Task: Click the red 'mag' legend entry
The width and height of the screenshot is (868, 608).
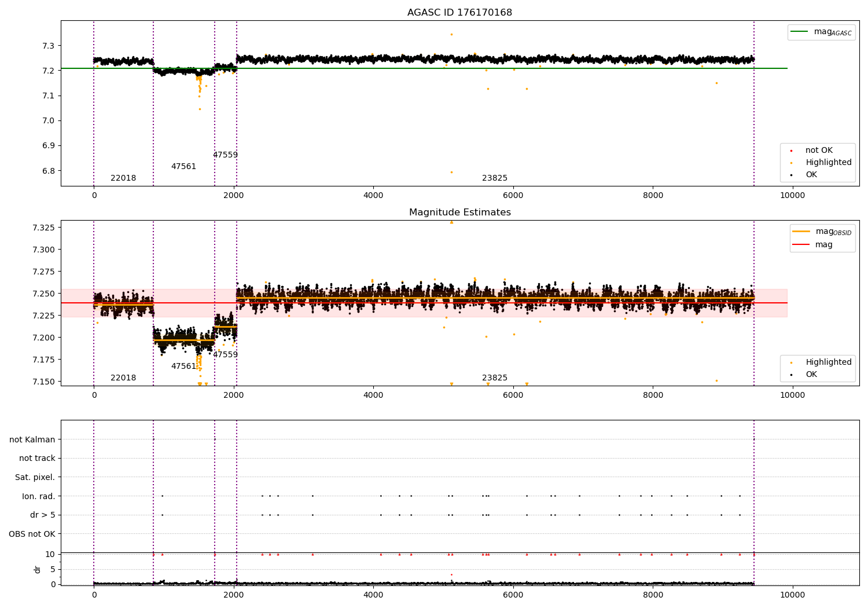Action: 823,244
